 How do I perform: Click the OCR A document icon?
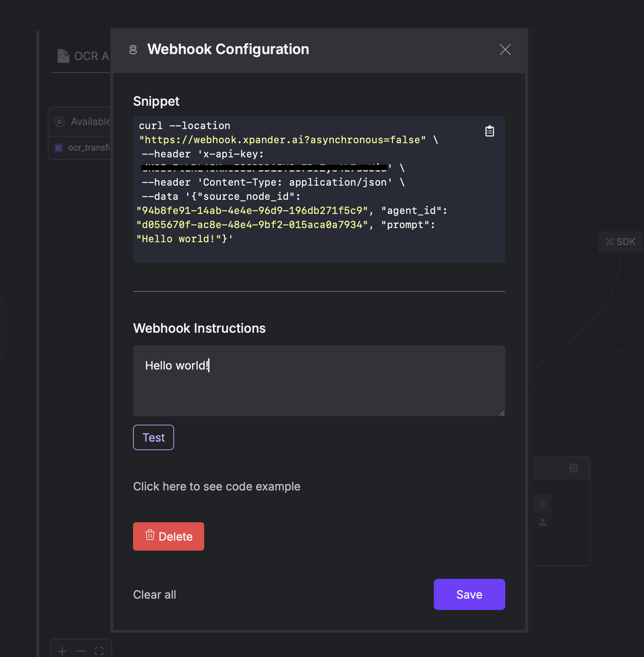[63, 56]
